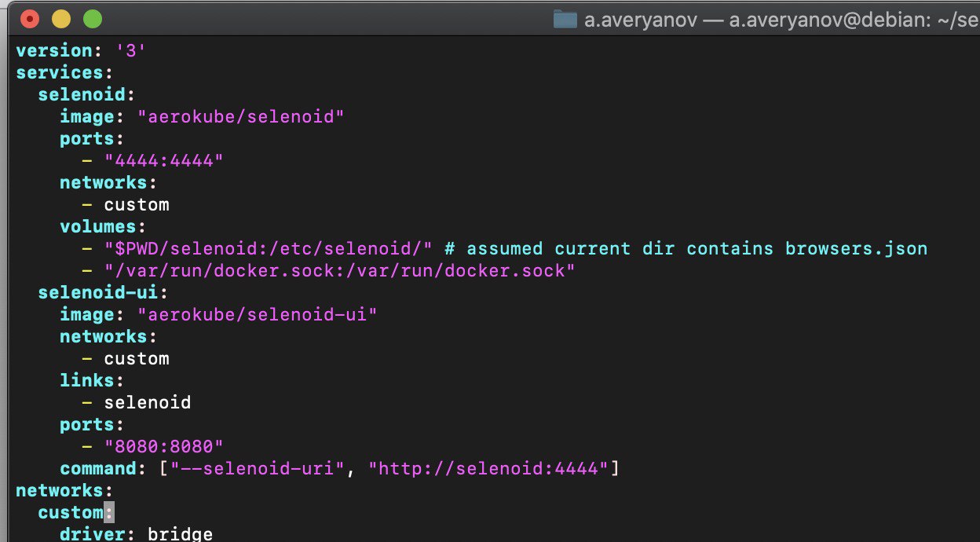Viewport: 980px width, 542px height.
Task: Click the red close window button
Action: coord(29,19)
